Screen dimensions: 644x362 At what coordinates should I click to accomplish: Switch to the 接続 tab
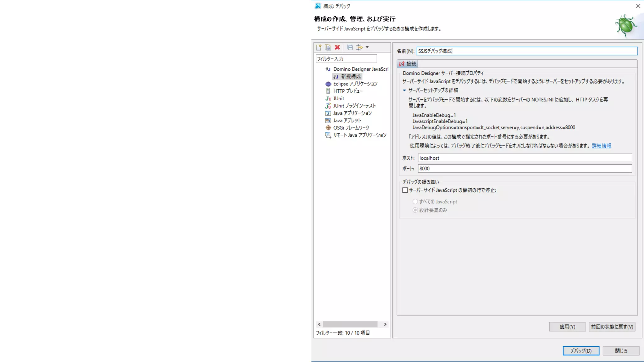pos(408,64)
